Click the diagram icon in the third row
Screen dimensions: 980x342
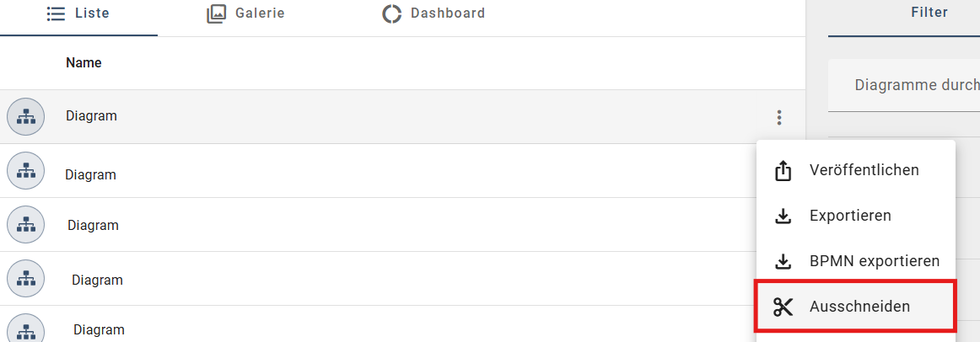pos(26,225)
